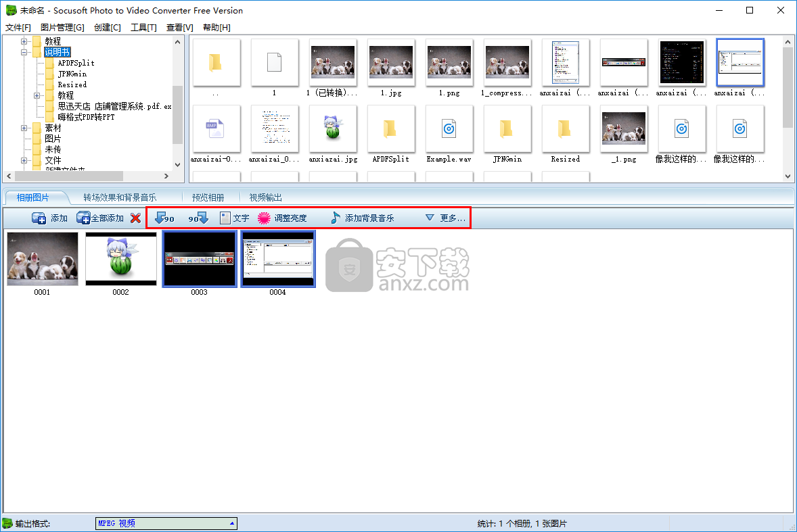Rotate photo right 90 degrees
This screenshot has width=797, height=532.
(x=198, y=218)
